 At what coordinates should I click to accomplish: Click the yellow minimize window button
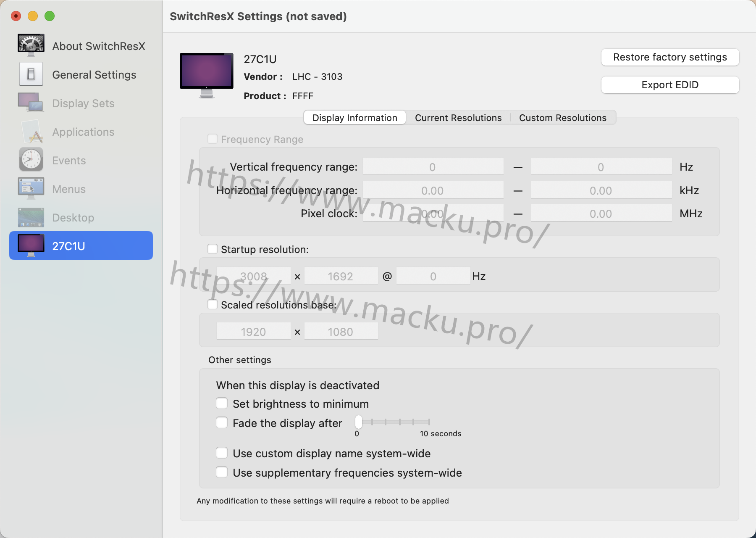click(x=33, y=16)
